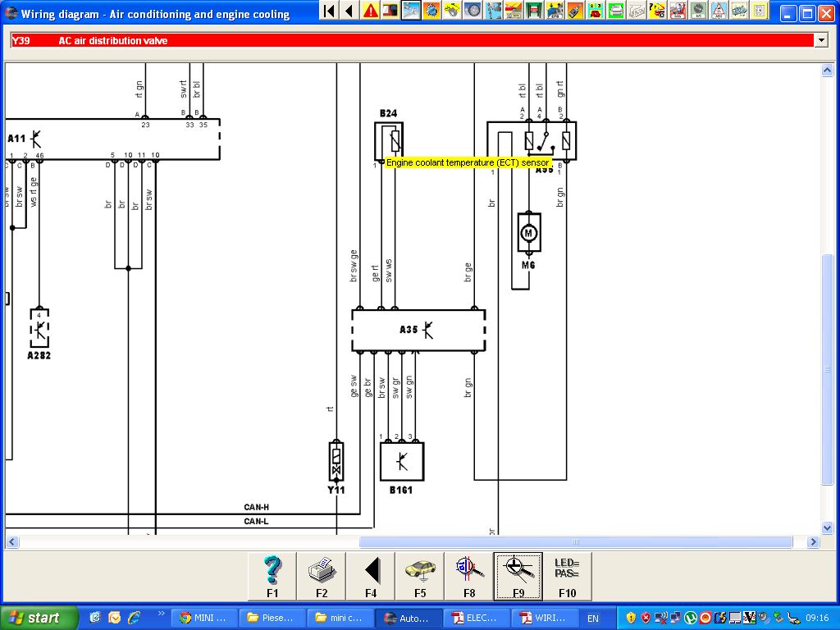Switch to the ELEC... PDF taskbar window
This screenshot has width=840, height=630.
(474, 618)
